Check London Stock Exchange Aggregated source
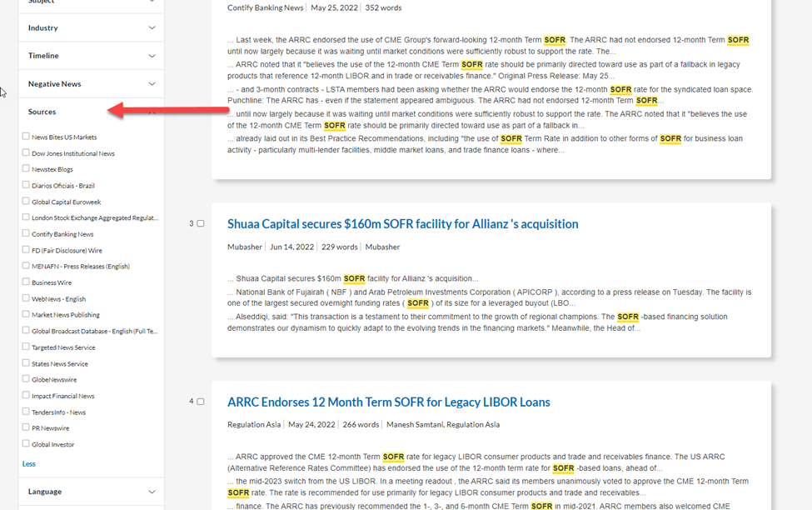 26,217
